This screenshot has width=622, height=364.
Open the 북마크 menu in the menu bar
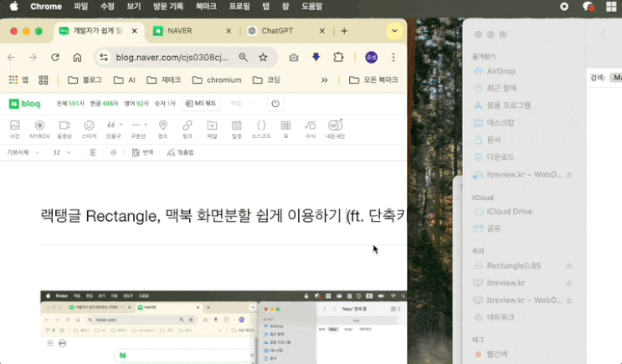(x=206, y=7)
